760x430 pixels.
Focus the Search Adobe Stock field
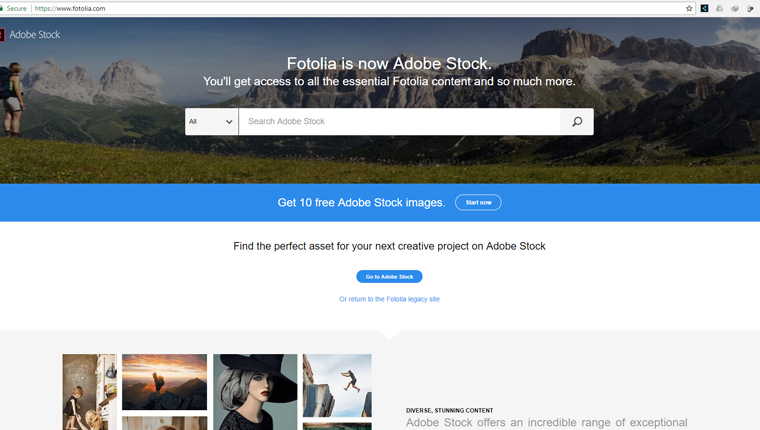tap(399, 122)
